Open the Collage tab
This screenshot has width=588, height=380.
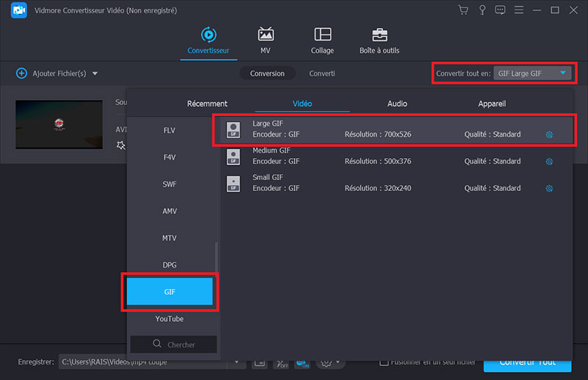tap(322, 40)
